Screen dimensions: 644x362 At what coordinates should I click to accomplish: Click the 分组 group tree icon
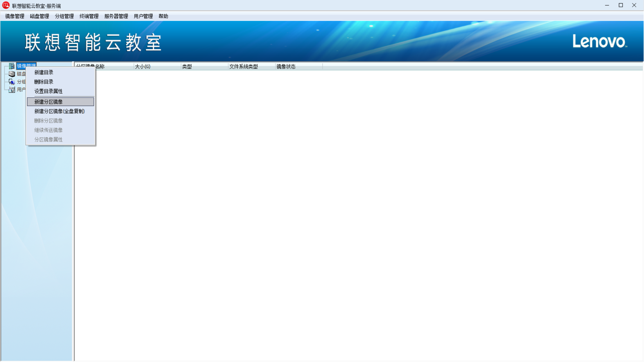click(x=12, y=82)
